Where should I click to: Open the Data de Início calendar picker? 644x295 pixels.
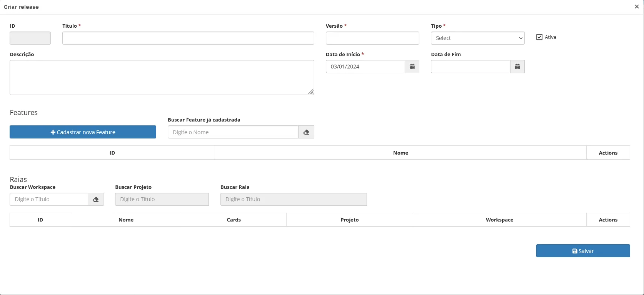coord(412,67)
